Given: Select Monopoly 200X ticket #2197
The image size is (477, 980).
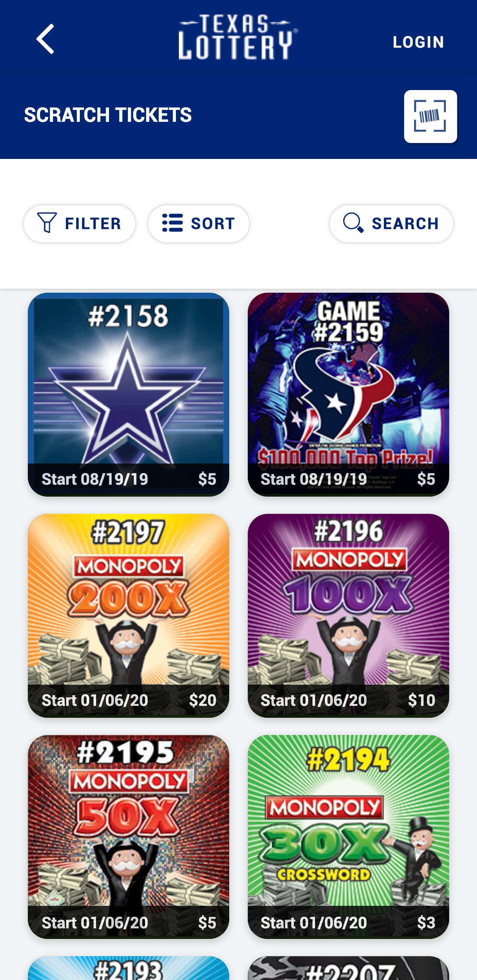Looking at the screenshot, I should click(128, 615).
